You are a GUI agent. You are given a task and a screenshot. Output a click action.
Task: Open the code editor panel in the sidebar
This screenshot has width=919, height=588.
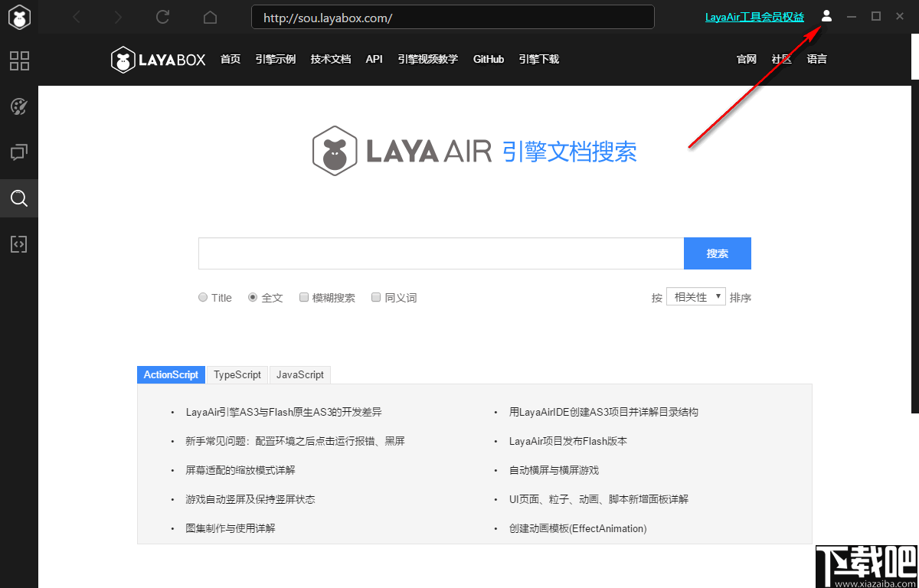click(x=19, y=243)
